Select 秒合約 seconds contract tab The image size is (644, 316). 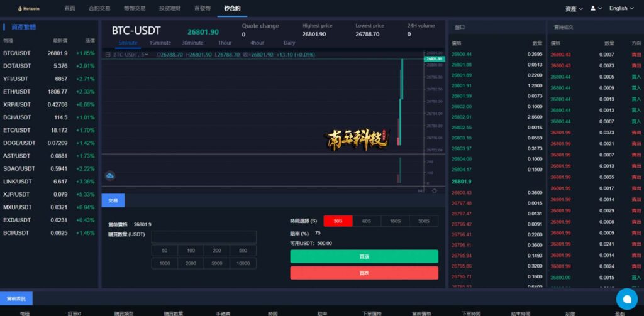(233, 8)
